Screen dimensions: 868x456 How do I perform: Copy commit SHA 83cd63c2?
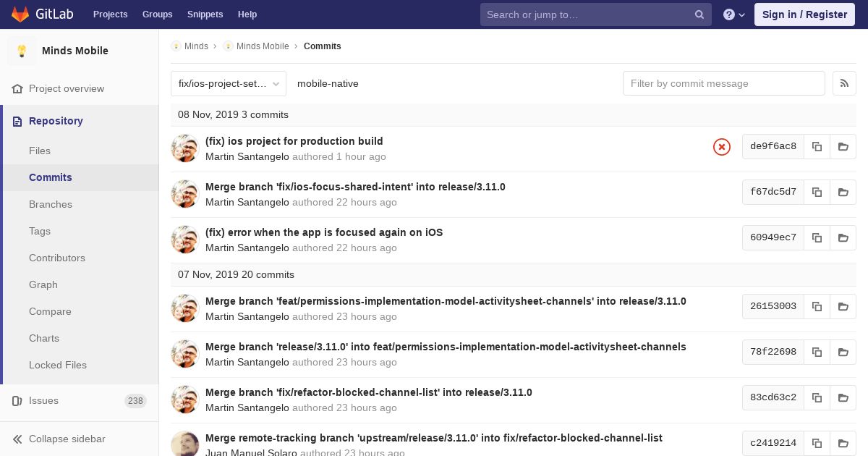(x=817, y=397)
